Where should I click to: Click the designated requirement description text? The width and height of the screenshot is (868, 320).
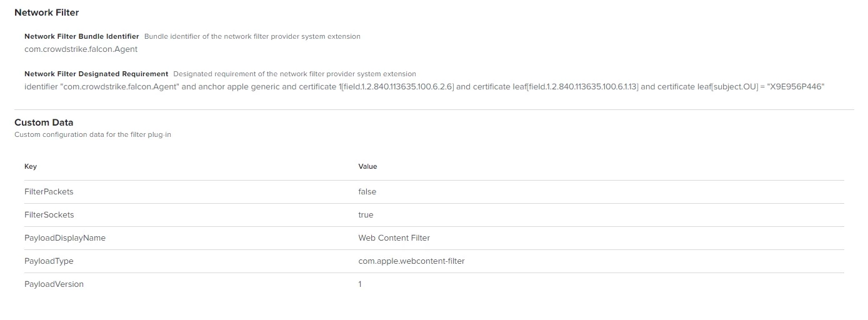pyautogui.click(x=294, y=74)
